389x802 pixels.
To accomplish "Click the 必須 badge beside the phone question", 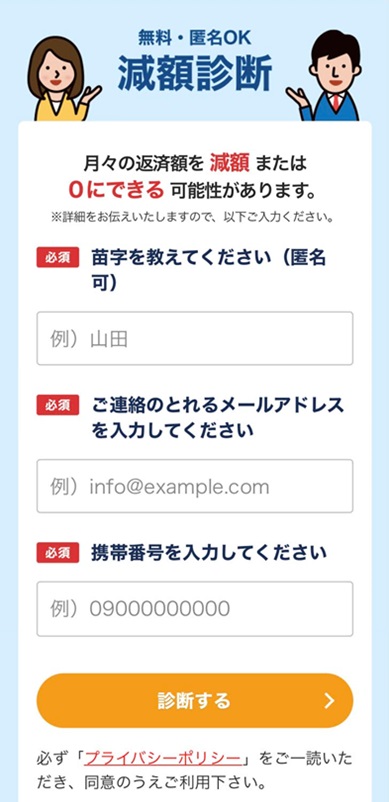I will [x=57, y=552].
